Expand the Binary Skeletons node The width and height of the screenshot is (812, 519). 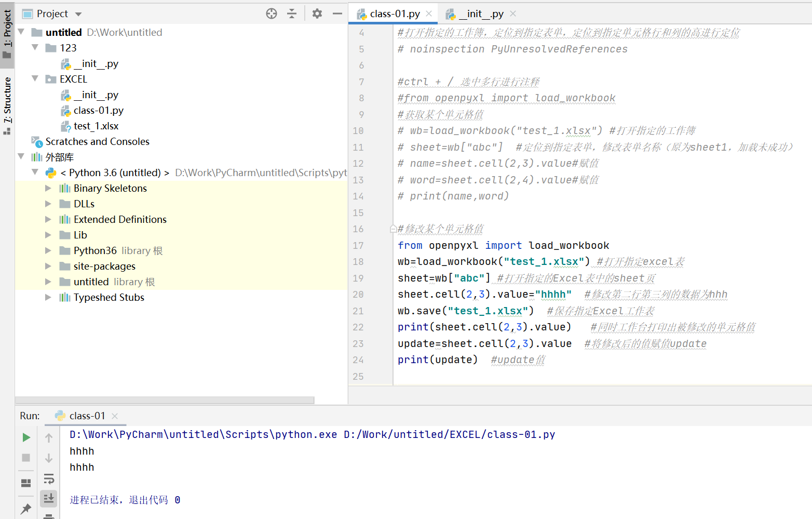tap(48, 188)
